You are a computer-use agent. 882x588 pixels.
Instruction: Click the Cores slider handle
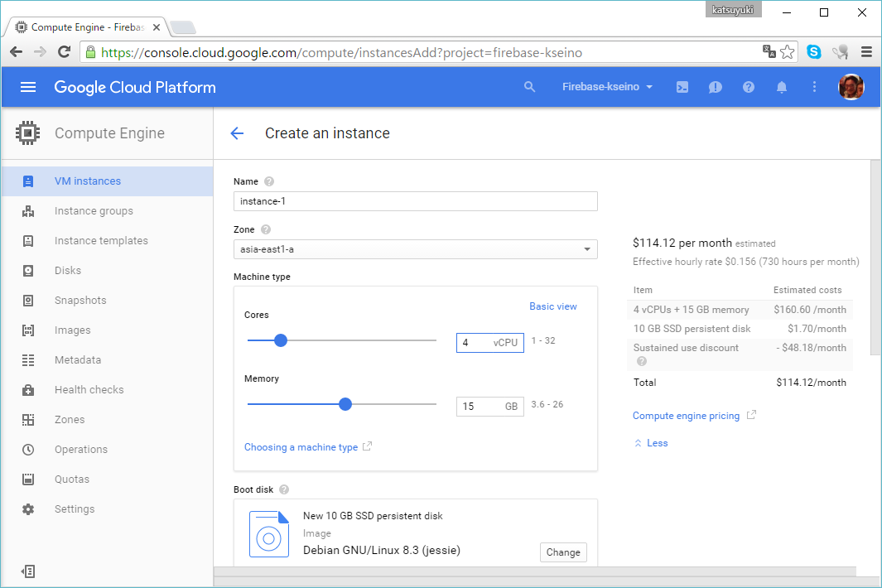coord(281,340)
